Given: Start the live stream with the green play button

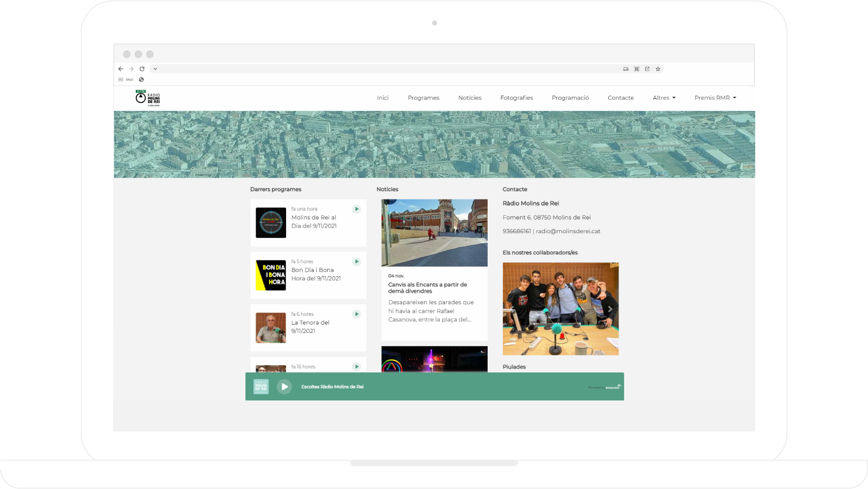Looking at the screenshot, I should 285,386.
